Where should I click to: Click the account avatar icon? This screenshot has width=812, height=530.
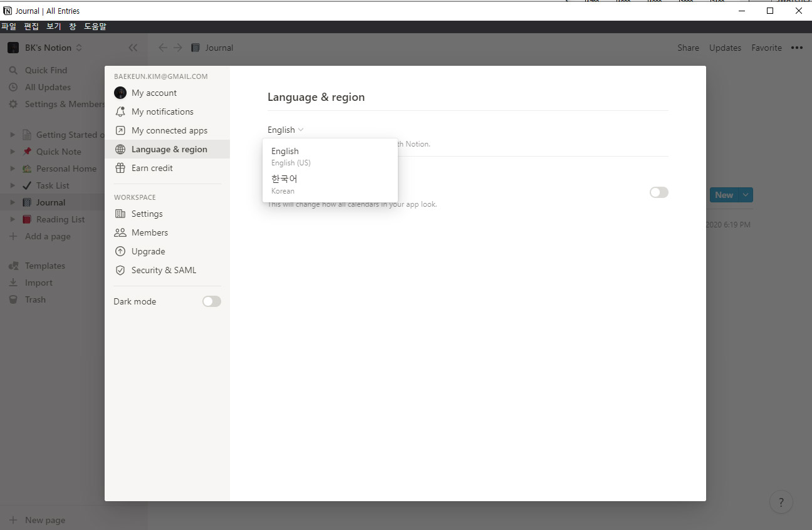pos(120,93)
